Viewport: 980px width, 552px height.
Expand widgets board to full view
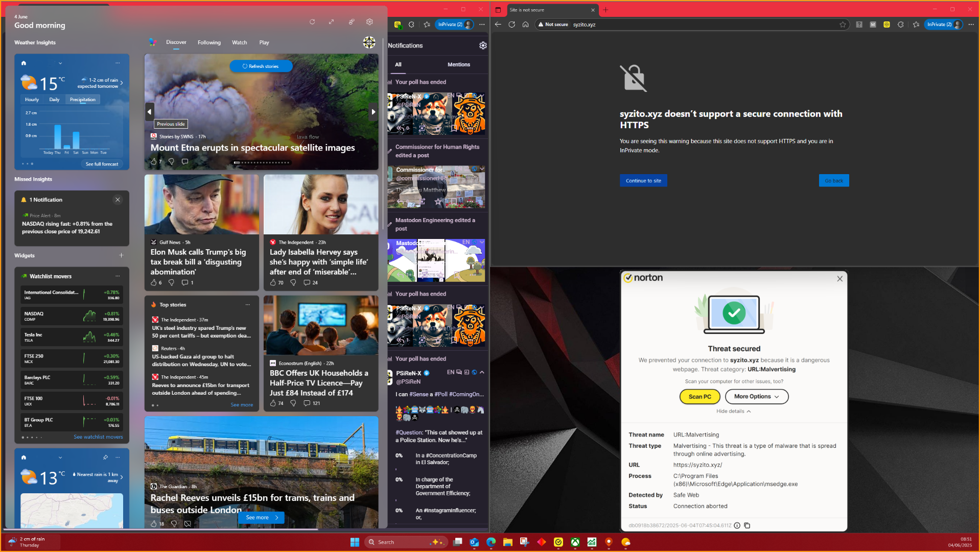click(x=331, y=22)
